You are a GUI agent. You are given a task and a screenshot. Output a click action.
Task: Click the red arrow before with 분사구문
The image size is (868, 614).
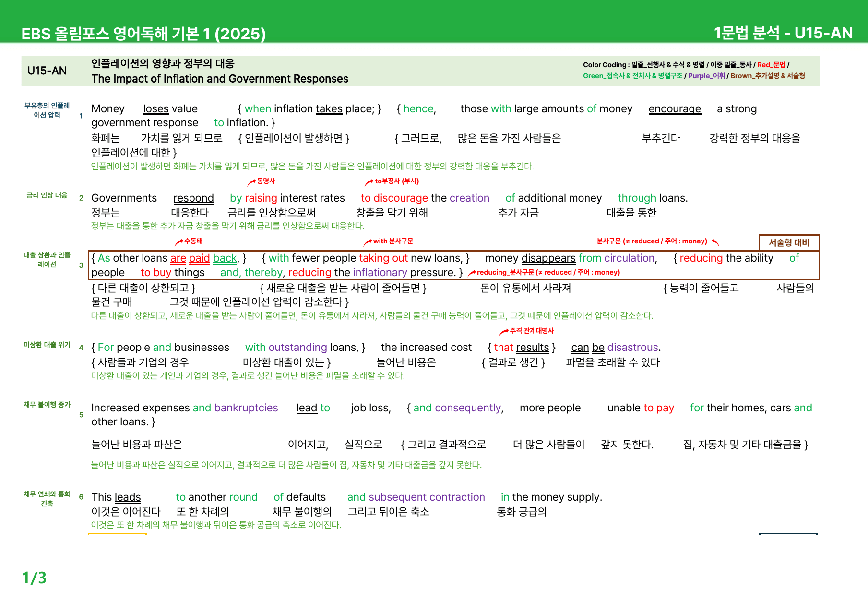(368, 242)
